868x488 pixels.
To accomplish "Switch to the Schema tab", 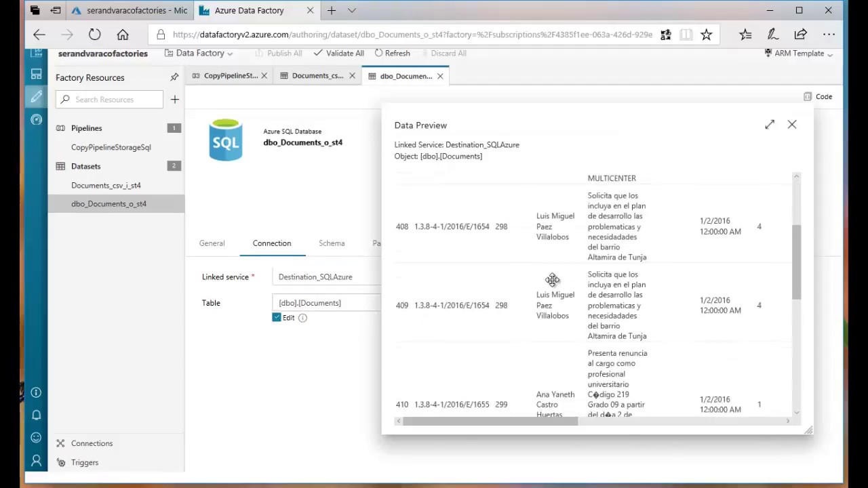I will (332, 243).
